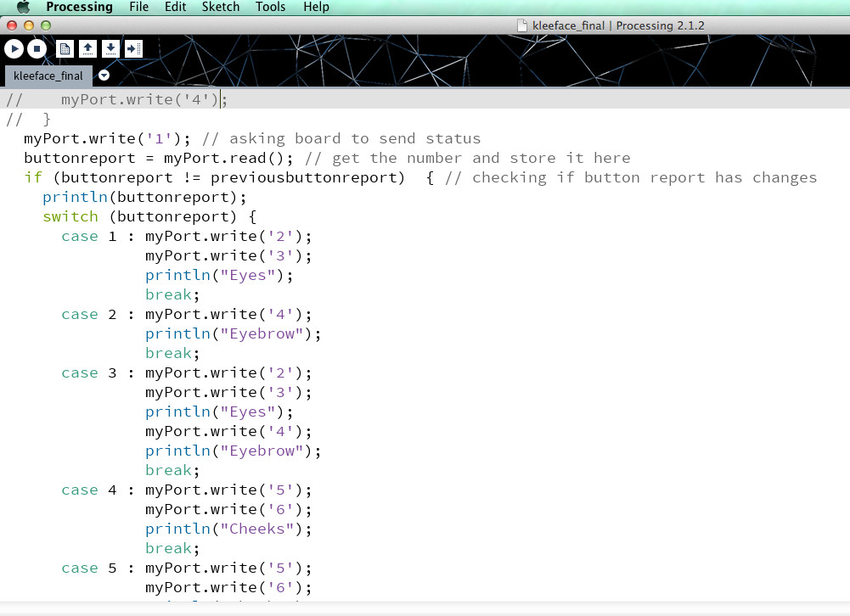Click the println(buttonreport) line

coord(144,197)
